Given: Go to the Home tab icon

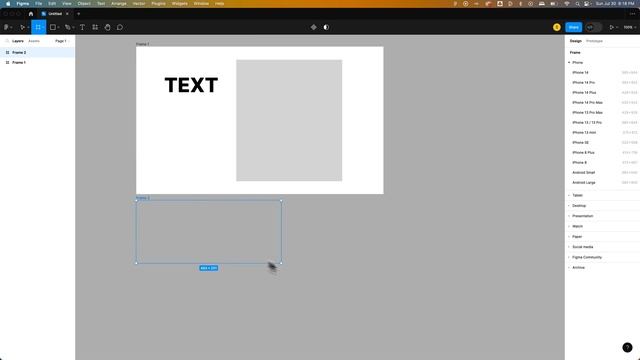Looking at the screenshot, I should (x=31, y=13).
